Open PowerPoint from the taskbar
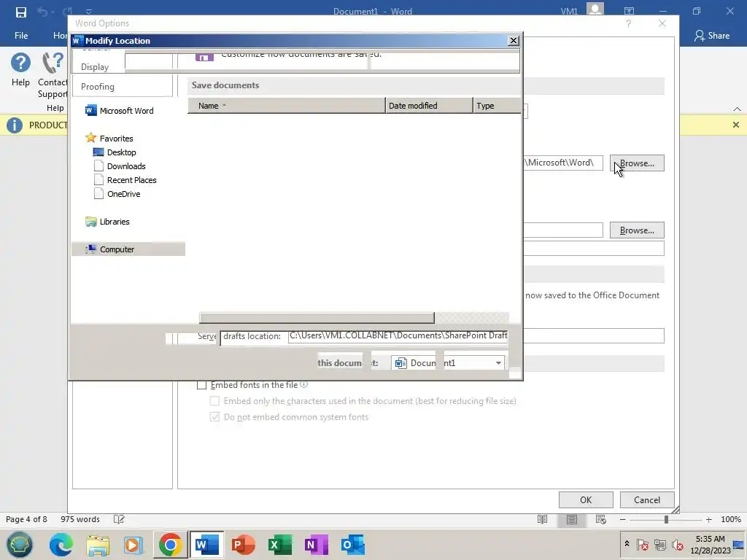The height and width of the screenshot is (560, 747). click(x=244, y=545)
